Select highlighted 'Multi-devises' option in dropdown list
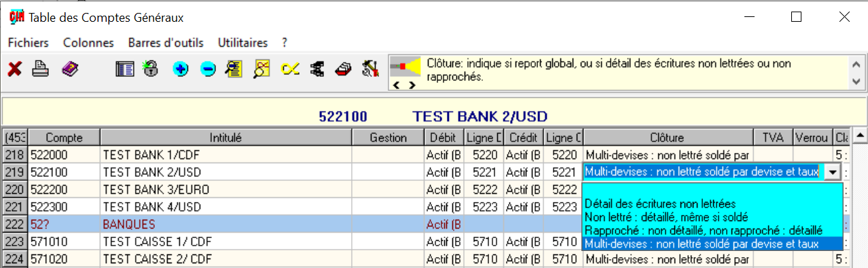The image size is (868, 268). click(712, 244)
